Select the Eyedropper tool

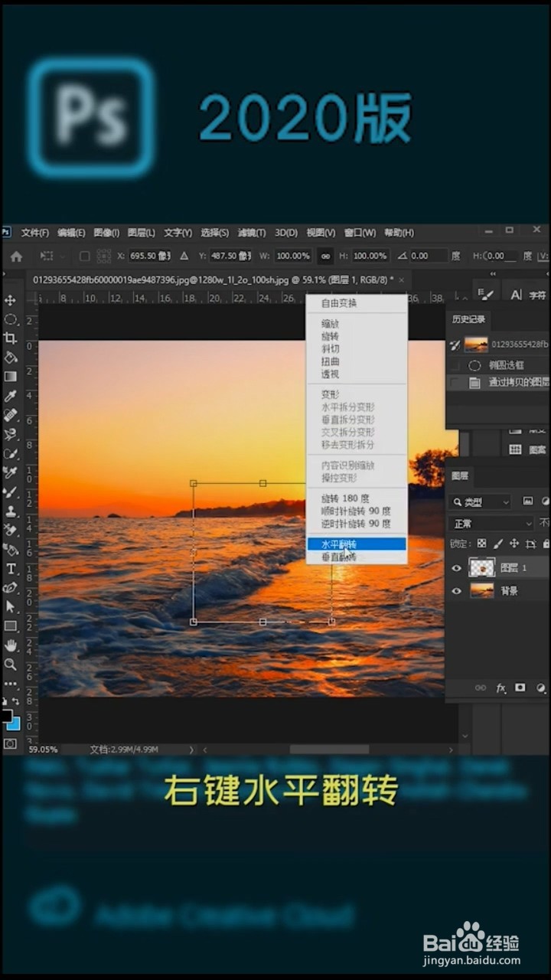pyautogui.click(x=11, y=396)
